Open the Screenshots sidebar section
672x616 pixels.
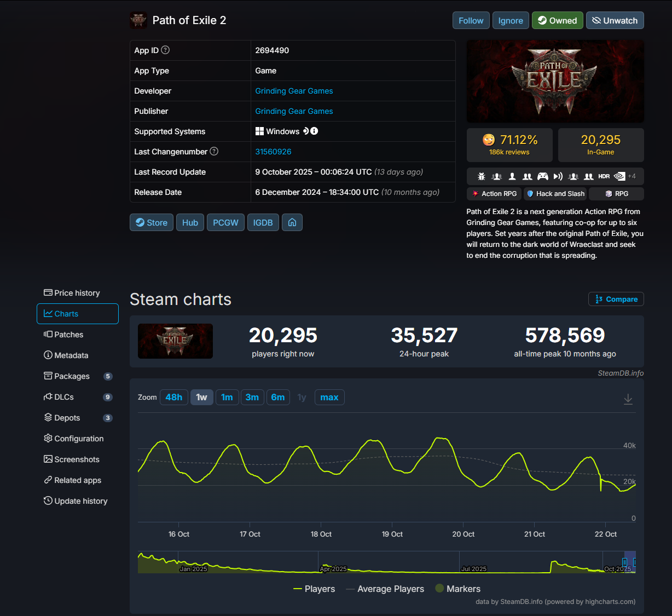tap(78, 459)
